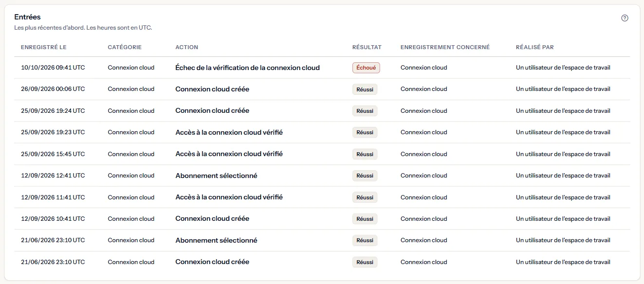Image resolution: width=644 pixels, height=284 pixels.
Task: Click the category cell in 12/09/2026 11:41 row
Action: [131, 197]
